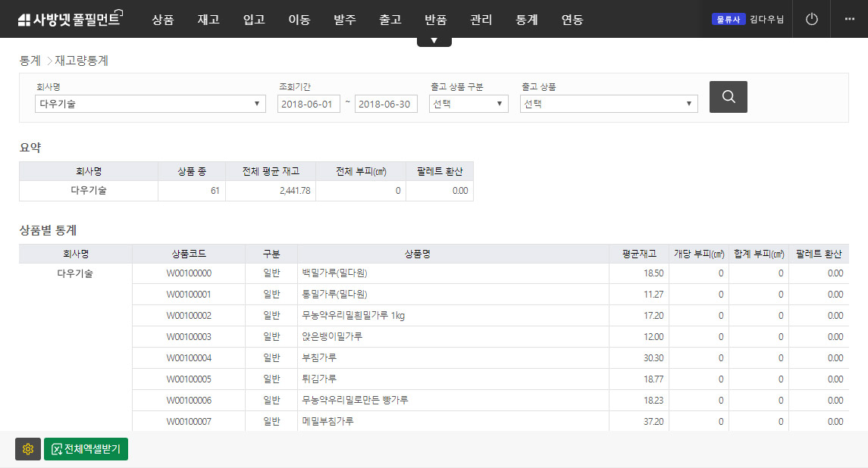Open the 출고 상품 dropdown
The width and height of the screenshot is (868, 468).
[608, 104]
